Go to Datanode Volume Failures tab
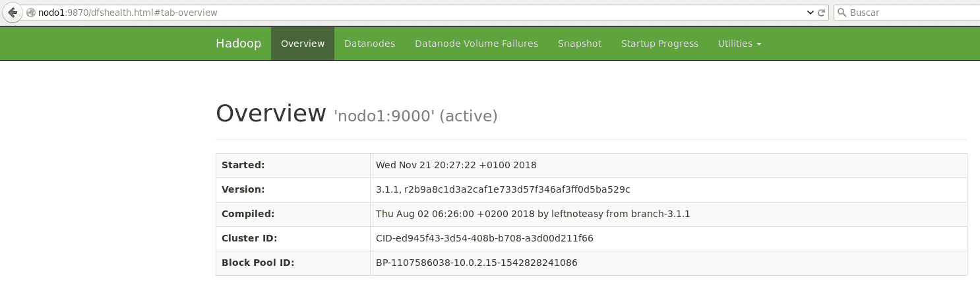 476,44
